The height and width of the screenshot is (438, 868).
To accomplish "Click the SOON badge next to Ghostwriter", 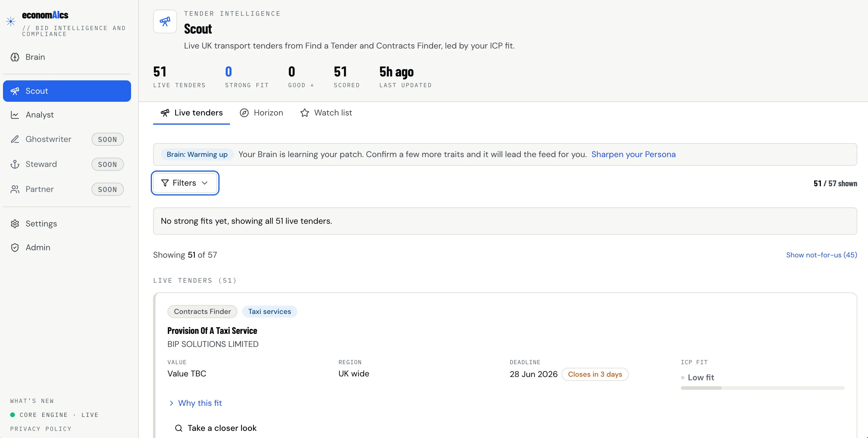I will pos(108,139).
